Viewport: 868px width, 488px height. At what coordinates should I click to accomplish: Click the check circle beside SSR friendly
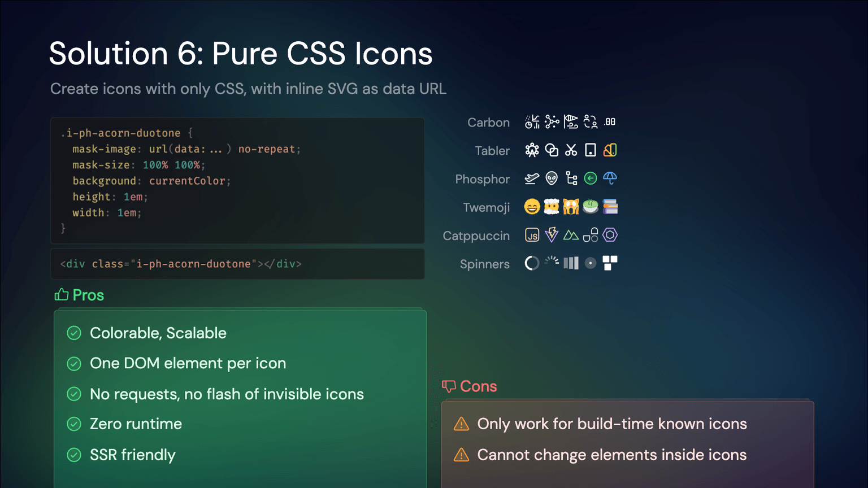(x=74, y=455)
